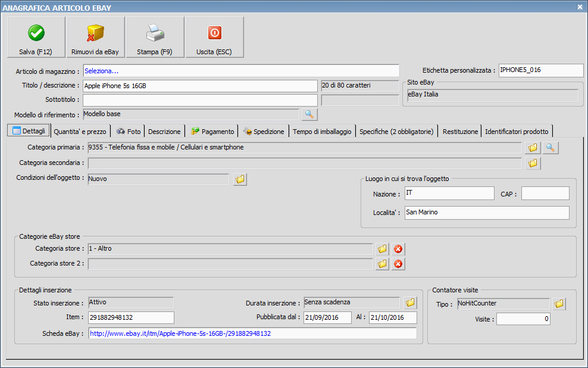Click the Etichetta personalizzata field IPHONE5_016
The width and height of the screenshot is (588, 368).
pos(541,70)
